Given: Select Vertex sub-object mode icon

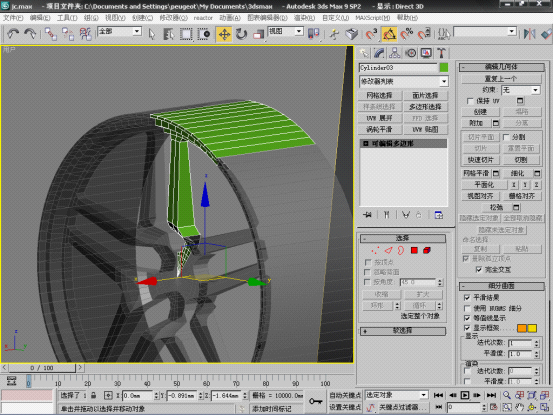Looking at the screenshot, I should tap(375, 250).
